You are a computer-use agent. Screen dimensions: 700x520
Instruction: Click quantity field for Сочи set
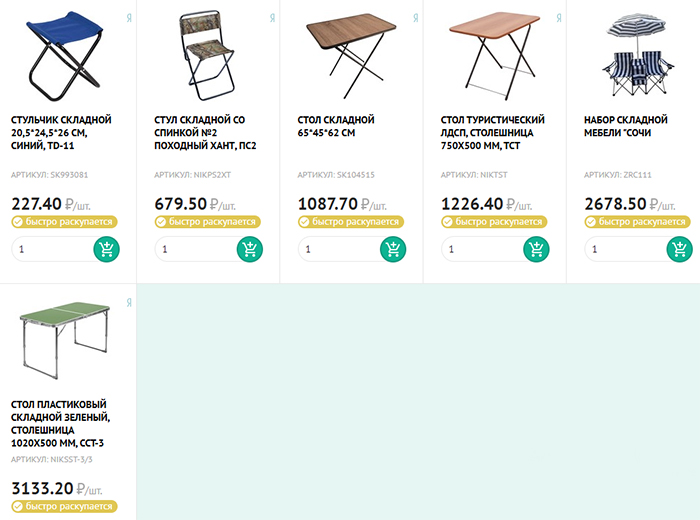tap(626, 249)
